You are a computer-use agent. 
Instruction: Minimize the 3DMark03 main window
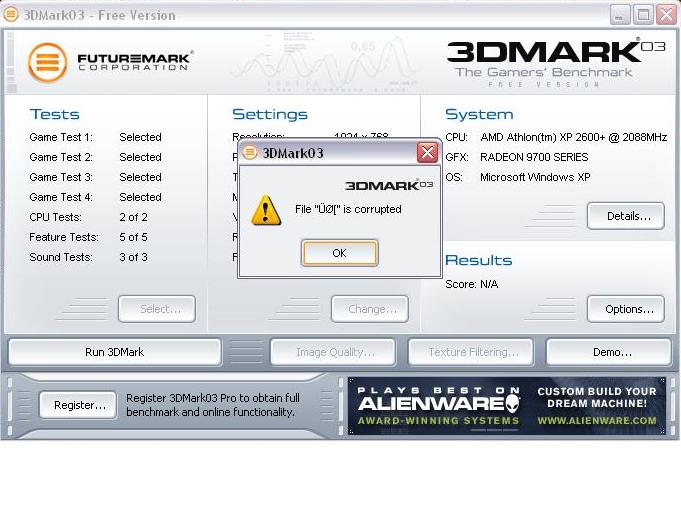click(620, 15)
